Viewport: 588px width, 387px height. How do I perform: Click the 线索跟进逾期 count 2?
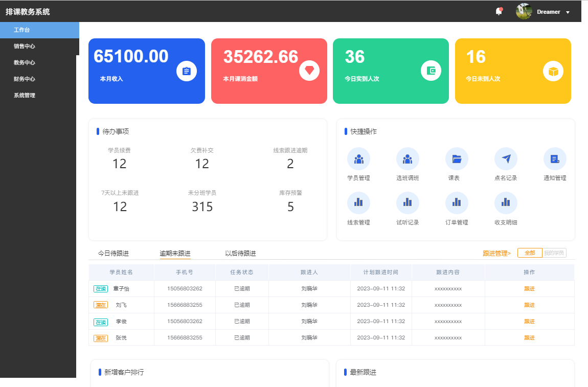click(x=290, y=164)
